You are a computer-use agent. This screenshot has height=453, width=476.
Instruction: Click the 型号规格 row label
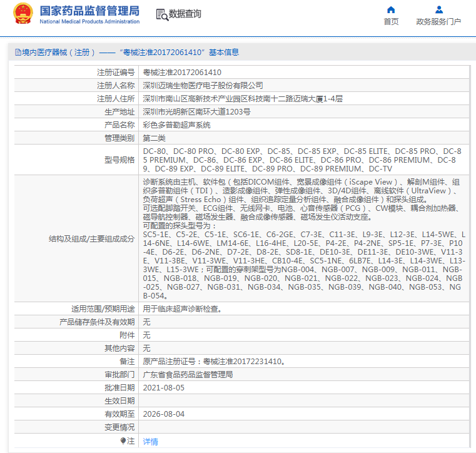tap(119, 160)
